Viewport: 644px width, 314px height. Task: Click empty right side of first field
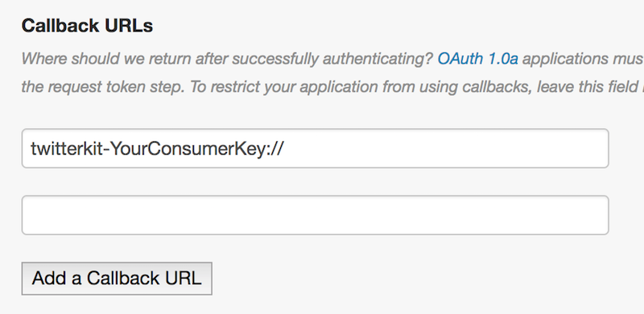pyautogui.click(x=448, y=148)
